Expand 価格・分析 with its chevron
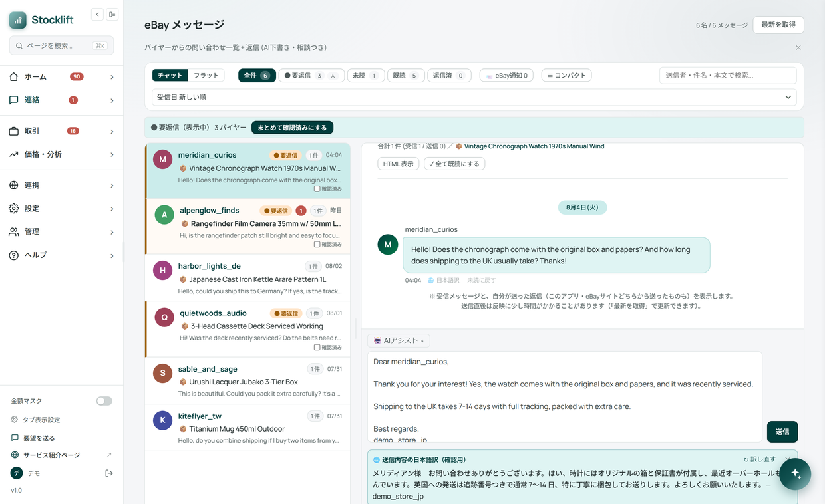 click(112, 154)
